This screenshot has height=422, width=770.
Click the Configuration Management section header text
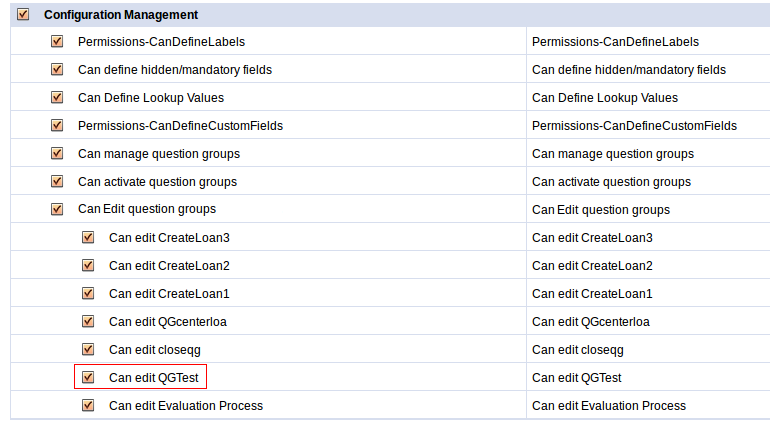pyautogui.click(x=120, y=15)
